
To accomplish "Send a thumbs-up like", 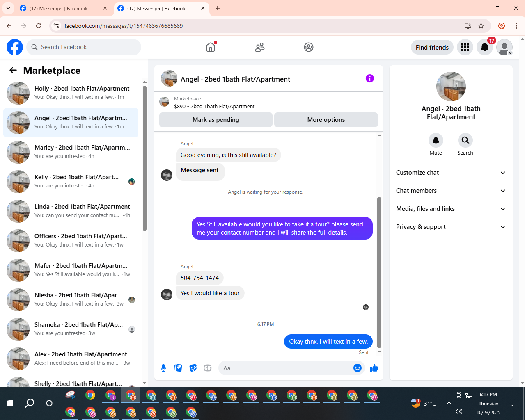I will (x=374, y=368).
